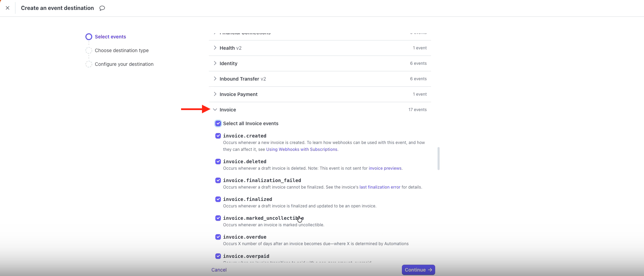This screenshot has width=644, height=276.
Task: Open the invoice previews link
Action: (385, 168)
